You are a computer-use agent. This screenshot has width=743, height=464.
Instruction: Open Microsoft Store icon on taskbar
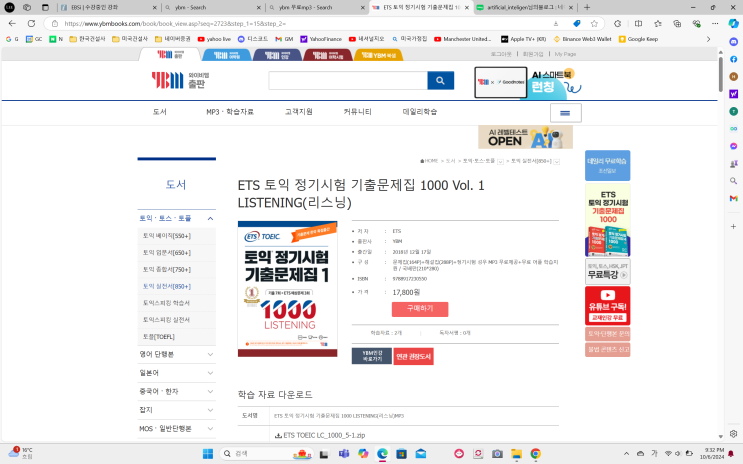(x=401, y=454)
